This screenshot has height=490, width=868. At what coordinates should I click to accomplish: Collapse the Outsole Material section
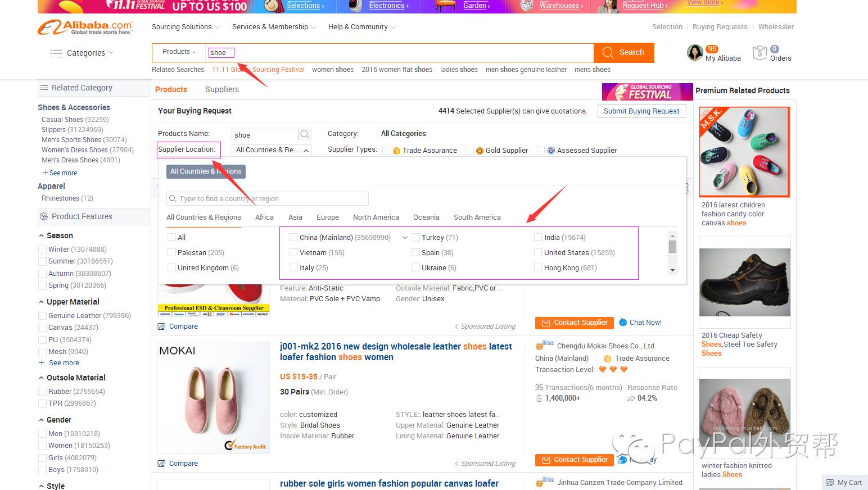tap(42, 378)
